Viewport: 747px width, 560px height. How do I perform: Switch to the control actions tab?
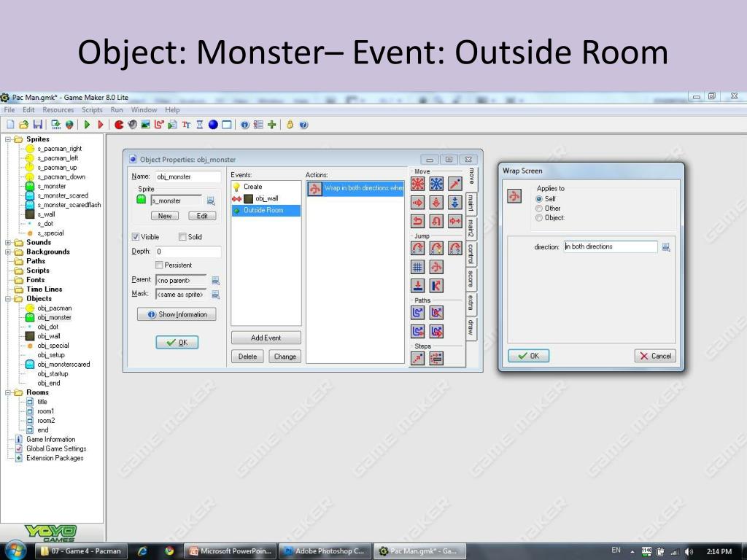[x=471, y=253]
